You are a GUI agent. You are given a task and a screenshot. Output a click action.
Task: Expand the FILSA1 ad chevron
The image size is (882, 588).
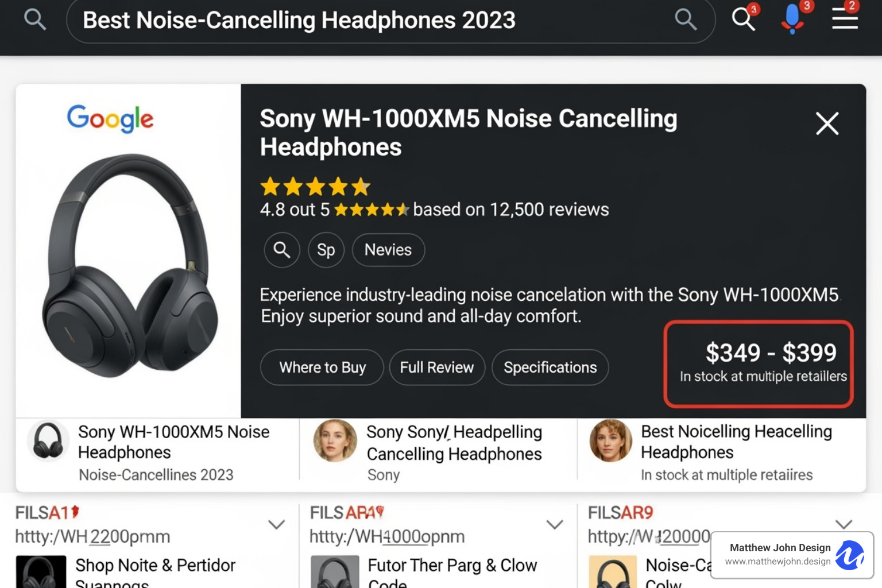click(276, 524)
